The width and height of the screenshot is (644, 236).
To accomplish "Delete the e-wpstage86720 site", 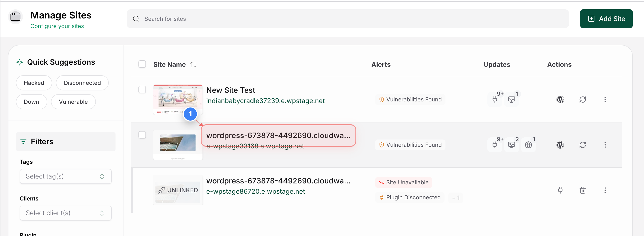I will [582, 190].
